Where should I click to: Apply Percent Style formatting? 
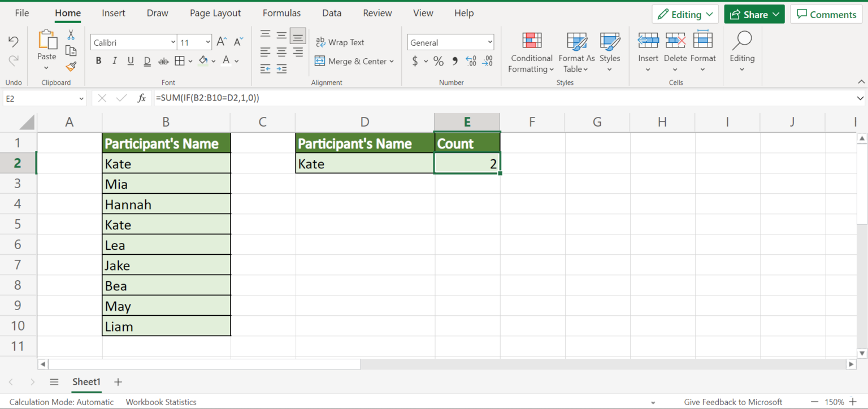click(x=439, y=61)
